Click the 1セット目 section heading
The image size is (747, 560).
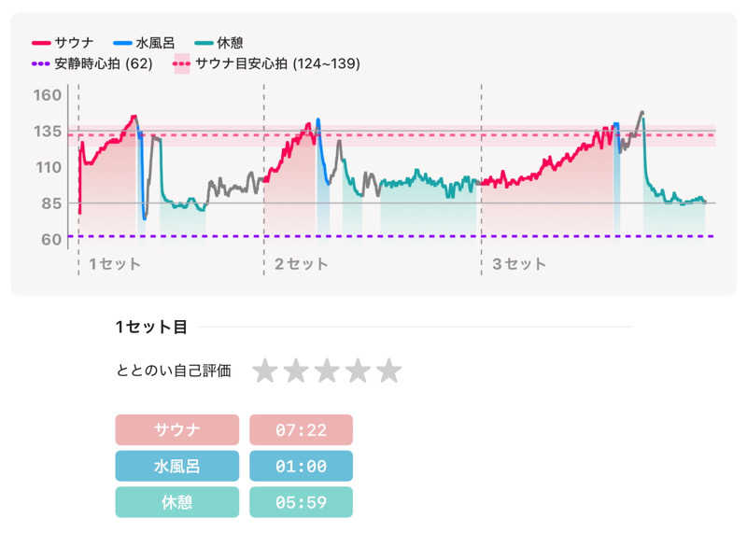(x=151, y=327)
